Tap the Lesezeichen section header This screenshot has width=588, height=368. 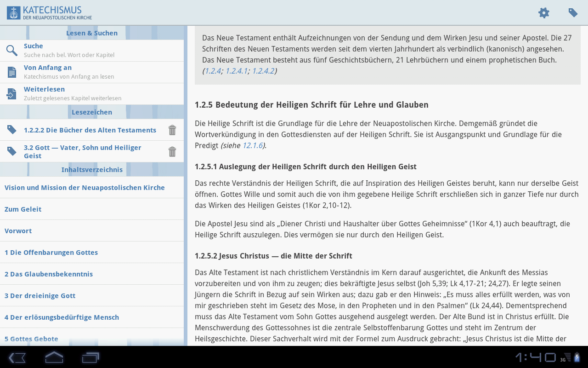(x=92, y=112)
